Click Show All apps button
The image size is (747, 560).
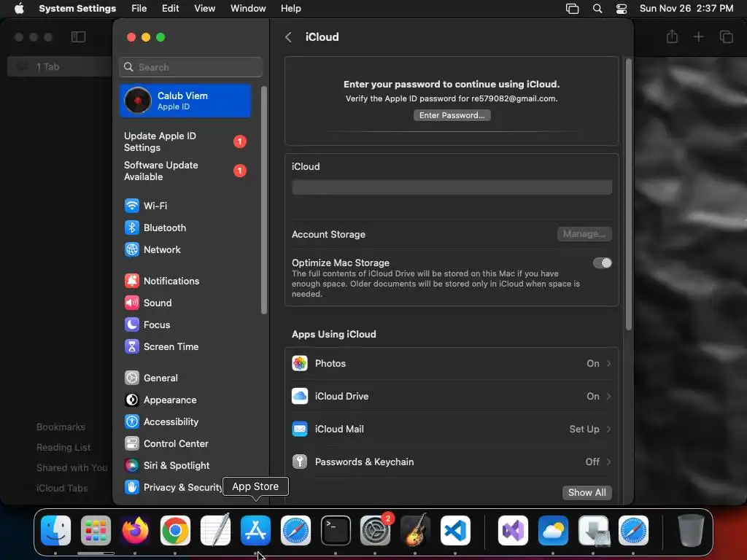(587, 492)
